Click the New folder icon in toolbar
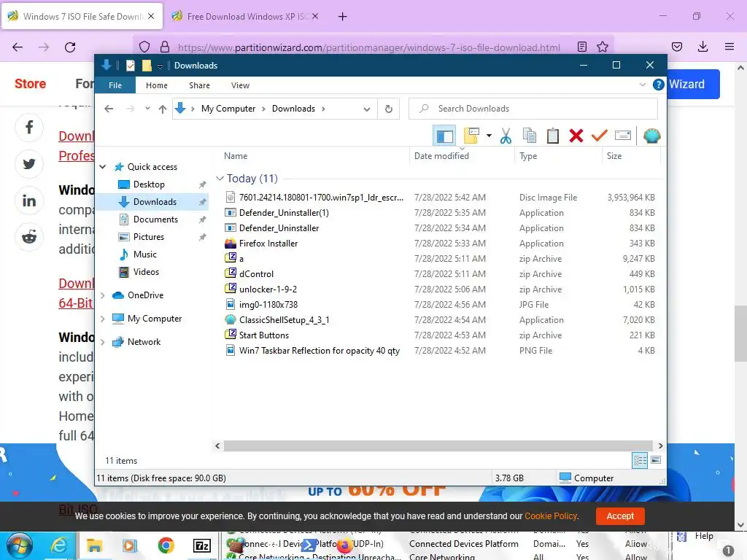Image resolution: width=747 pixels, height=560 pixels. [471, 136]
